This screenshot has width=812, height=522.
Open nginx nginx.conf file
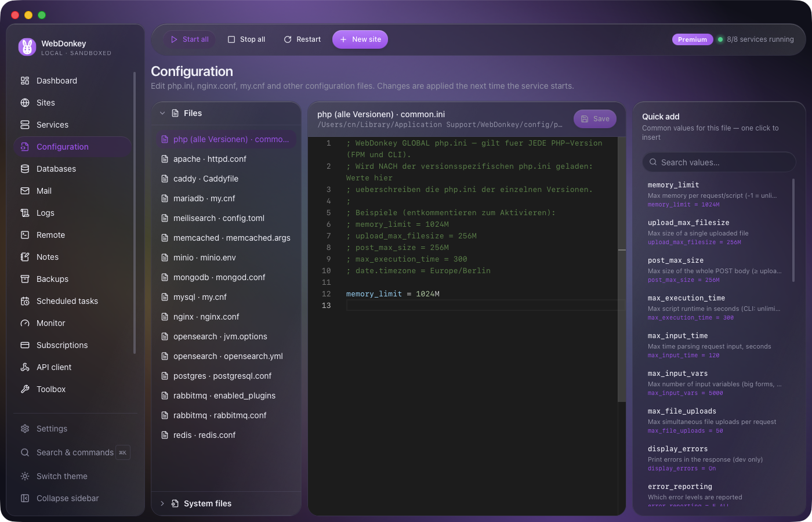tap(226, 317)
